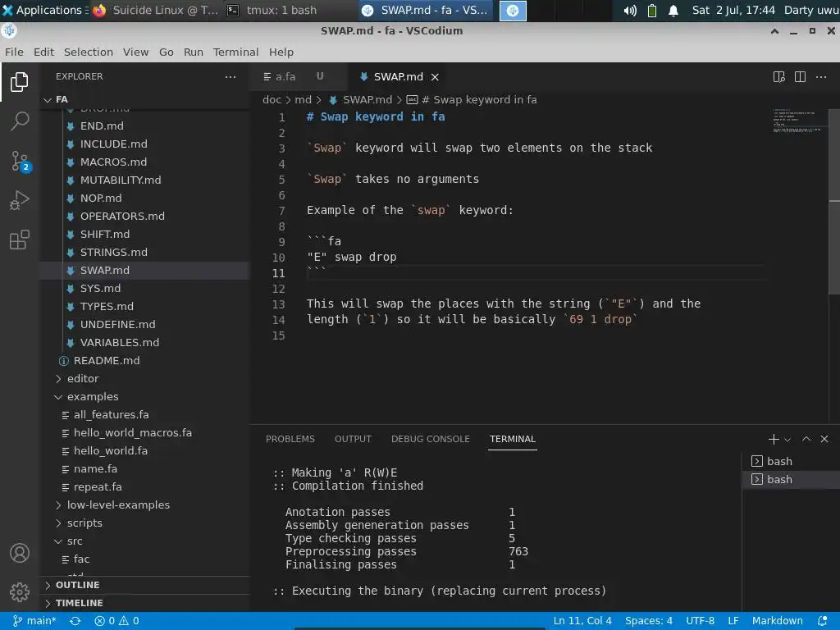Change indentation via Spaces: 4

[649, 621]
